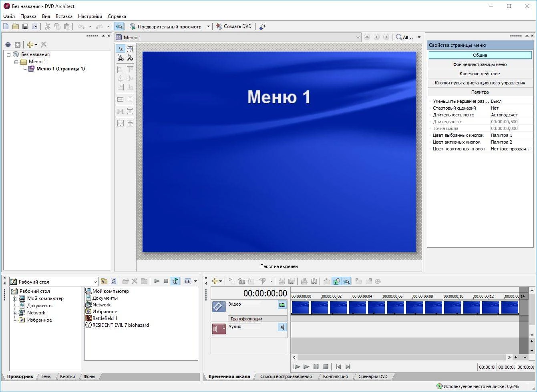The image size is (537, 392).
Task: Click the timeline Play button
Action: coord(306,367)
